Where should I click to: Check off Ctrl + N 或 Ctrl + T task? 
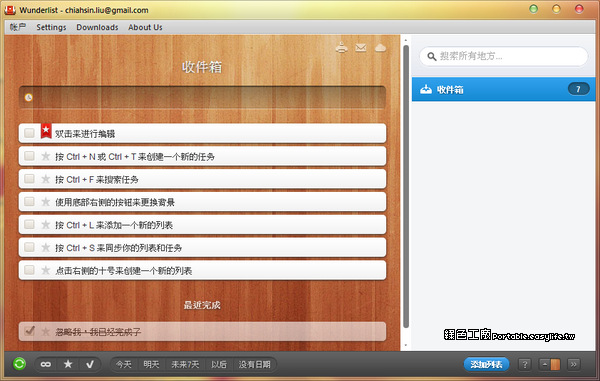(x=29, y=156)
